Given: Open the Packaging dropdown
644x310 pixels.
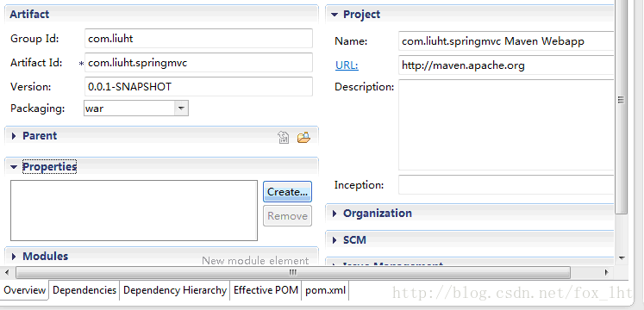Looking at the screenshot, I should coord(181,108).
